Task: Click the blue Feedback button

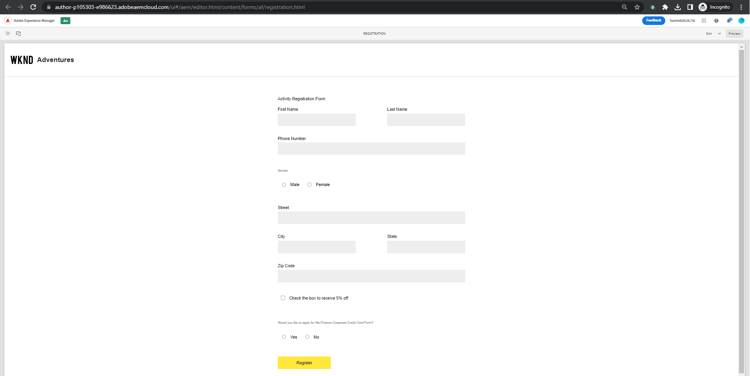Action: point(653,21)
